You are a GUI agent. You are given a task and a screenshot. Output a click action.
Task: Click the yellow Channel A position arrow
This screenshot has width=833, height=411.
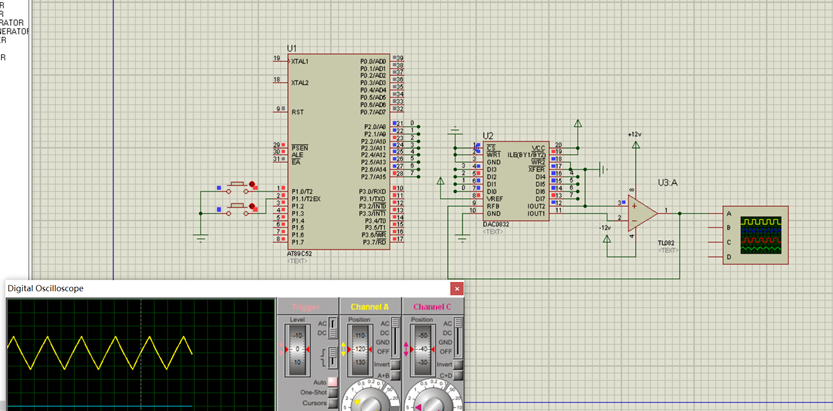(343, 349)
